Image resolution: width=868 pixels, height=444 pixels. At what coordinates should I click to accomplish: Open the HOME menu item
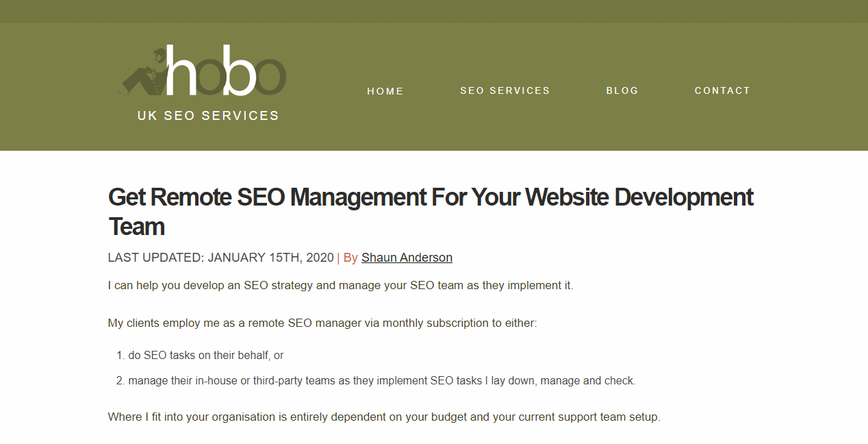(385, 91)
